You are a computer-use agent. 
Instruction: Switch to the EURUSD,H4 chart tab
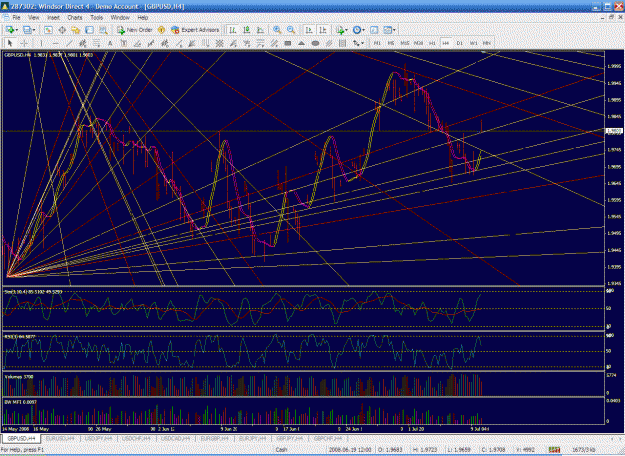(60, 438)
